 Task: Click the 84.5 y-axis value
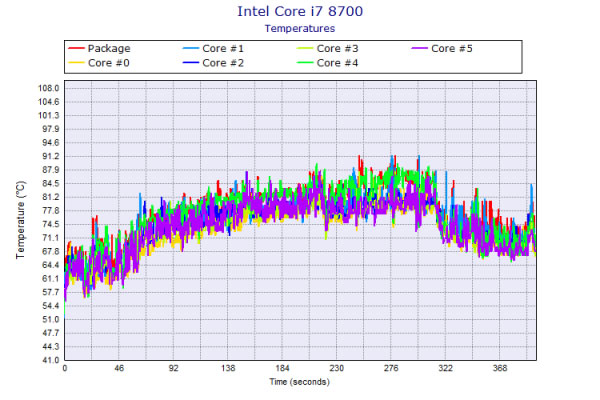(51, 183)
